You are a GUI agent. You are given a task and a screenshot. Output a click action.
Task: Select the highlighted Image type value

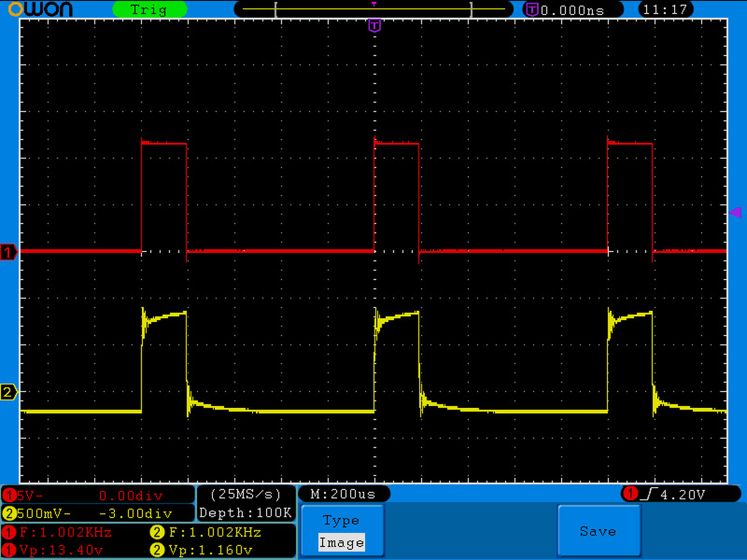tap(342, 542)
